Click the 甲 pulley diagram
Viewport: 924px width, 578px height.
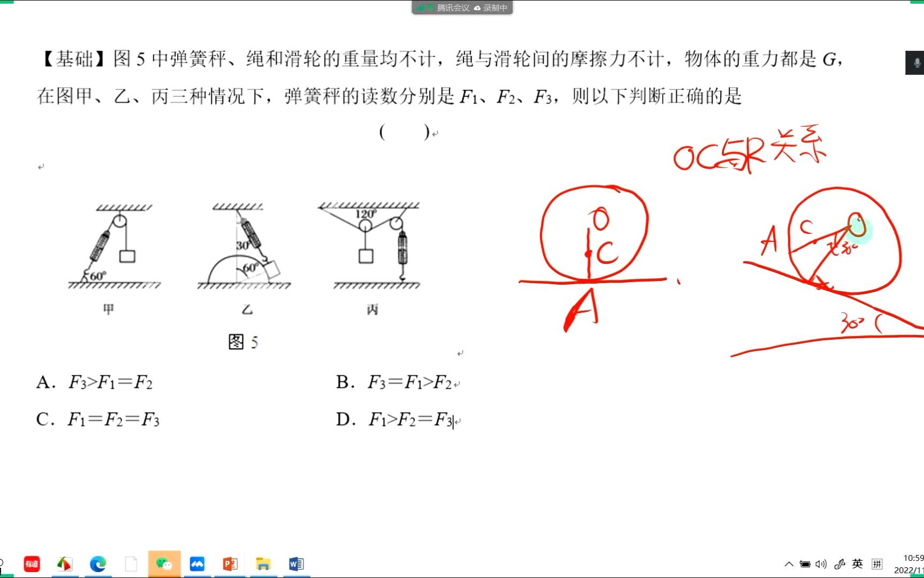(114, 247)
